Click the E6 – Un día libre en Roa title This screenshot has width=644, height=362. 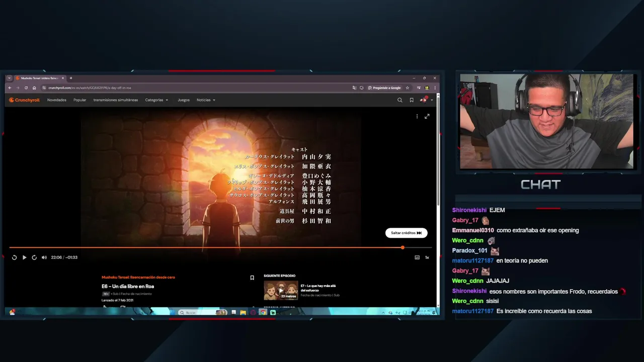(128, 286)
